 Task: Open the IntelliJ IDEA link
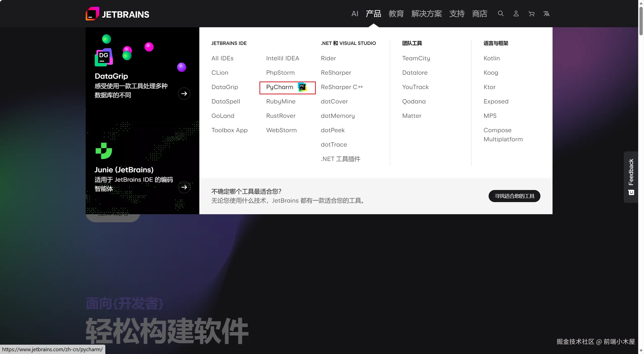(282, 58)
